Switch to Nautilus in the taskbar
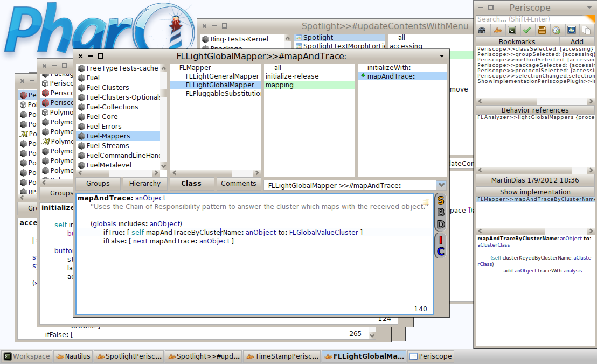The width and height of the screenshot is (597, 364). [x=73, y=356]
